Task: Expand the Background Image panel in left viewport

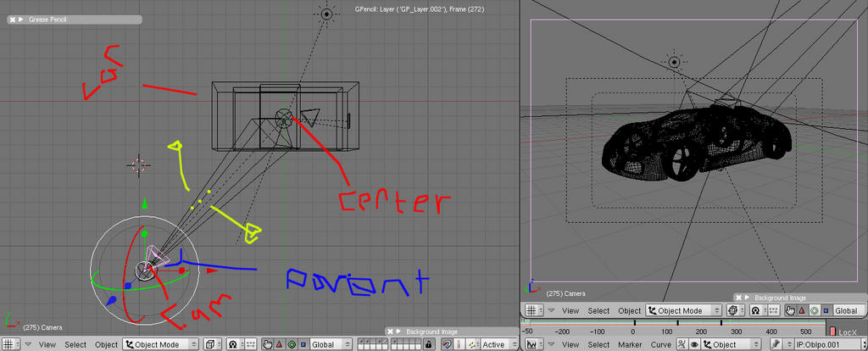Action: pos(398,331)
